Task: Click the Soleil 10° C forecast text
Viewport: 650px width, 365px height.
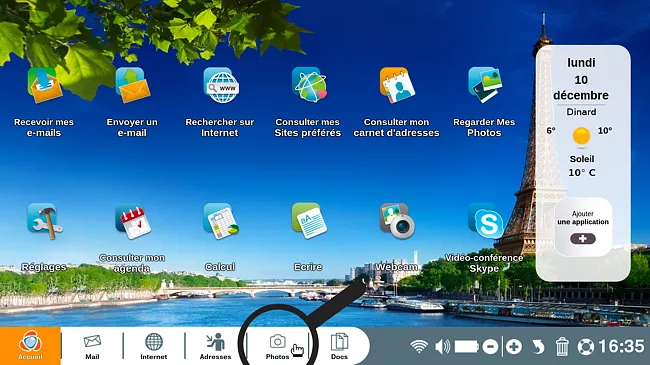Action: click(x=582, y=166)
